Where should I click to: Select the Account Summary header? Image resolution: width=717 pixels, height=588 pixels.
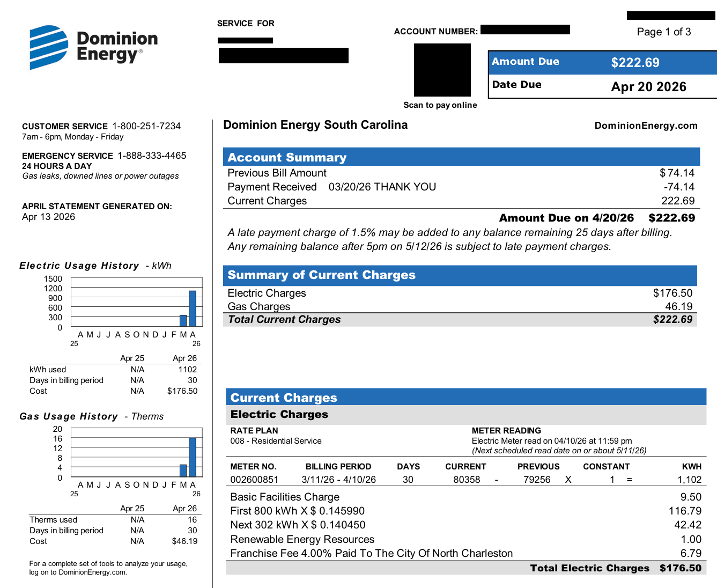click(x=461, y=157)
